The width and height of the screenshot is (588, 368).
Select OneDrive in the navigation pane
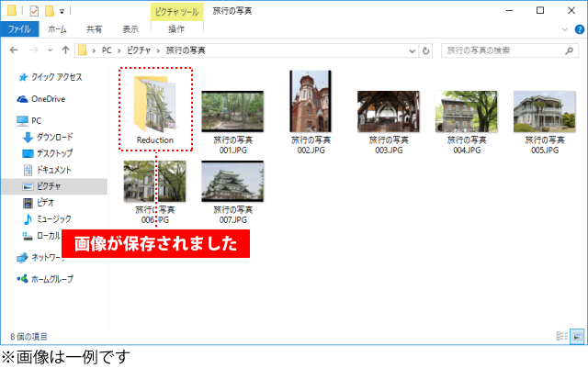click(48, 98)
